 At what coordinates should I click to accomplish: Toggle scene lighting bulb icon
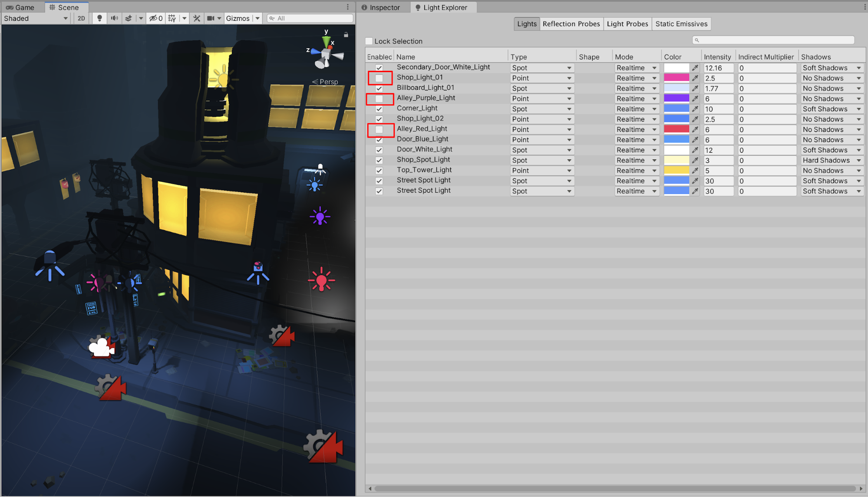(99, 18)
